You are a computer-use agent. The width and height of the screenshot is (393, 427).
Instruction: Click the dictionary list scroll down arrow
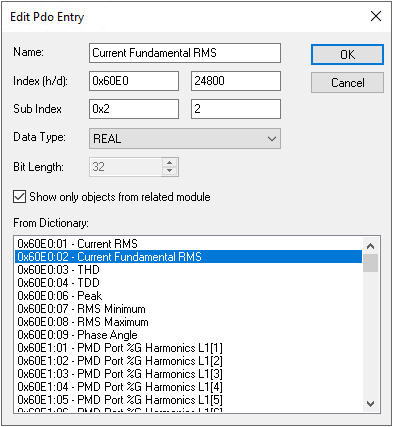coord(370,404)
